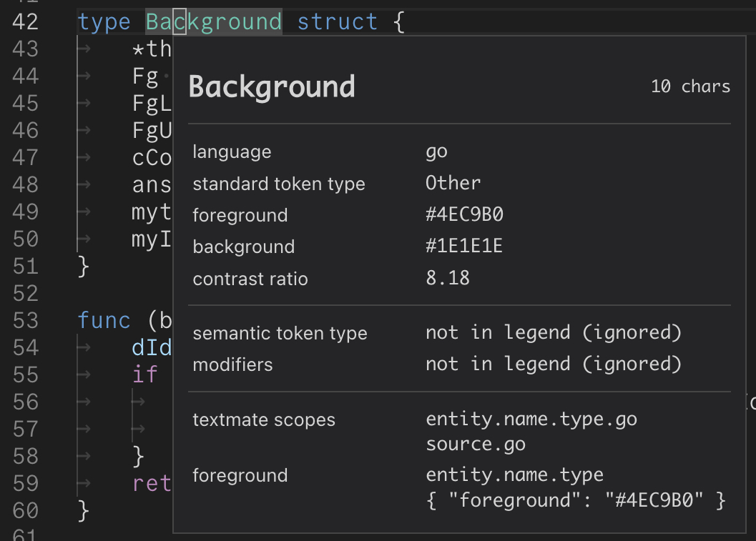
Task: Click the "go" language value in the inspector
Action: click(x=436, y=151)
